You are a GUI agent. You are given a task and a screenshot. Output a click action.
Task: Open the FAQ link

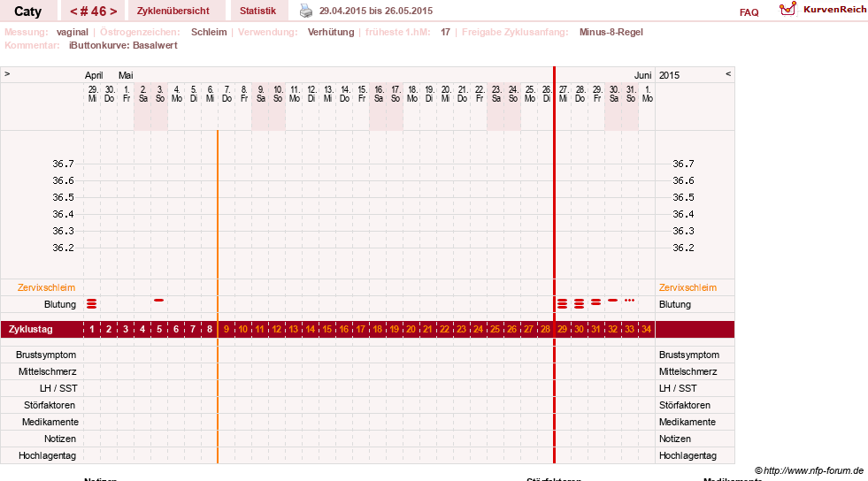click(749, 12)
